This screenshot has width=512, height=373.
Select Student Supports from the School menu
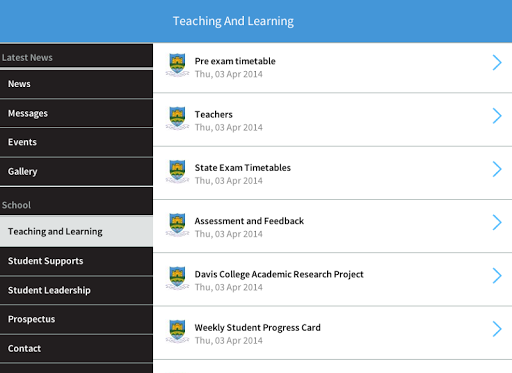(x=76, y=261)
